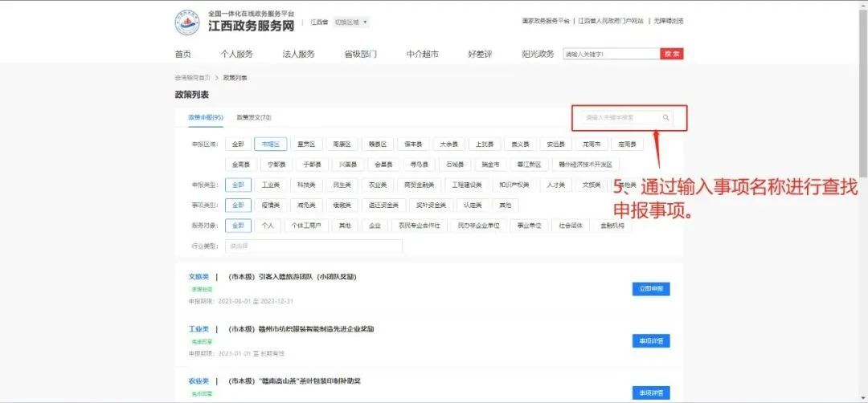Click the red 搜索 button in header
The image size is (868, 403).
click(671, 54)
